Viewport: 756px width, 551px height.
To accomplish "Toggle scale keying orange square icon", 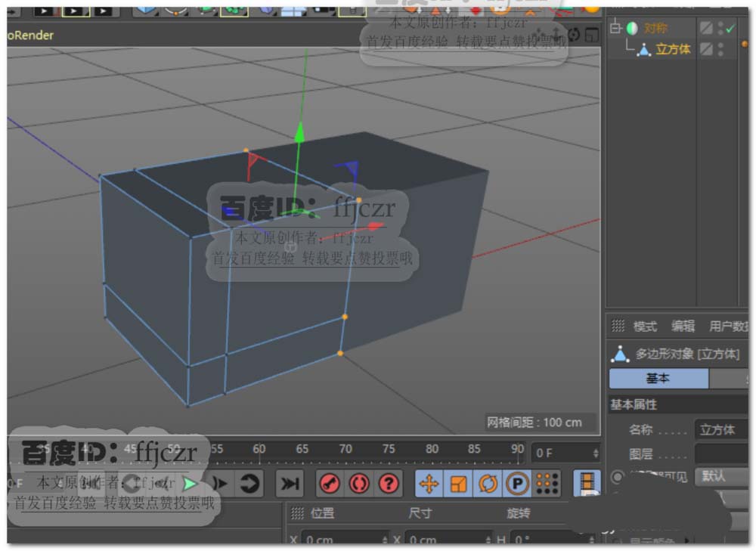I will tap(459, 484).
